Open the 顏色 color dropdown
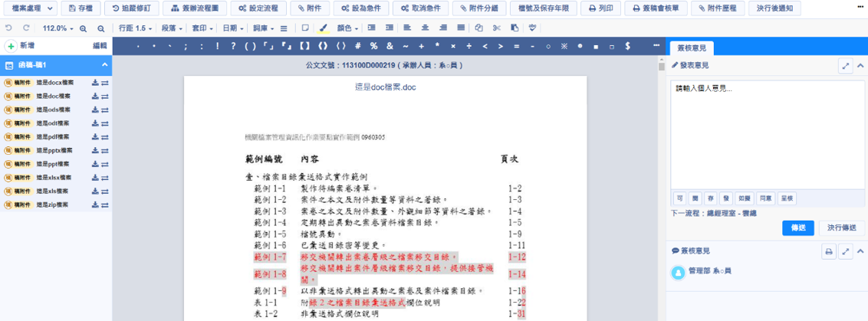This screenshot has height=321, width=868. click(x=347, y=28)
